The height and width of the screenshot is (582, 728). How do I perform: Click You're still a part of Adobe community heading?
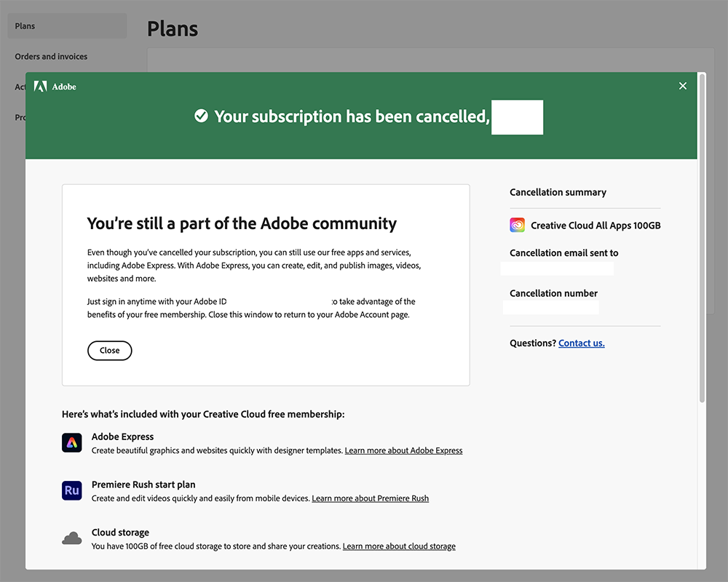coord(242,223)
